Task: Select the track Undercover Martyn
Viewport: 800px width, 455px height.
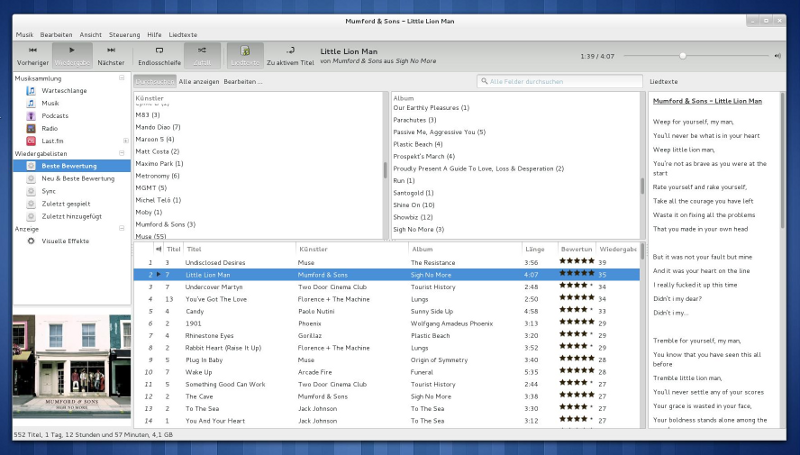Action: [x=386, y=287]
